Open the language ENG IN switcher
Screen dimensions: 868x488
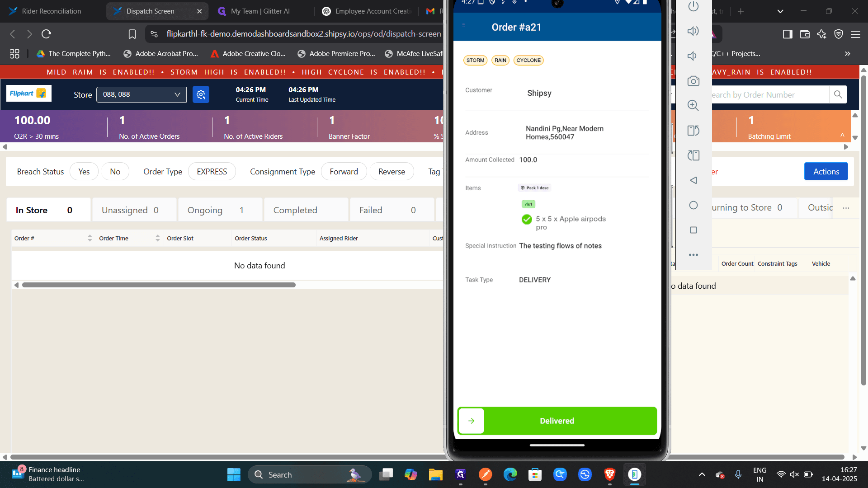pos(760,474)
